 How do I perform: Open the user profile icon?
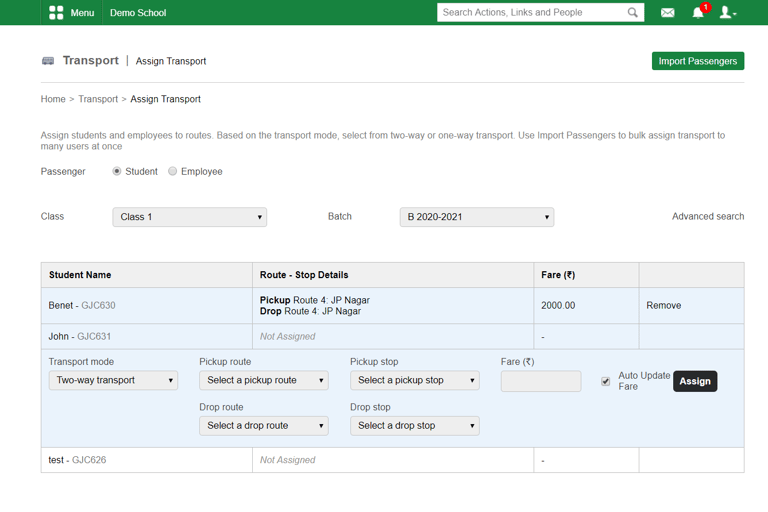tap(727, 13)
